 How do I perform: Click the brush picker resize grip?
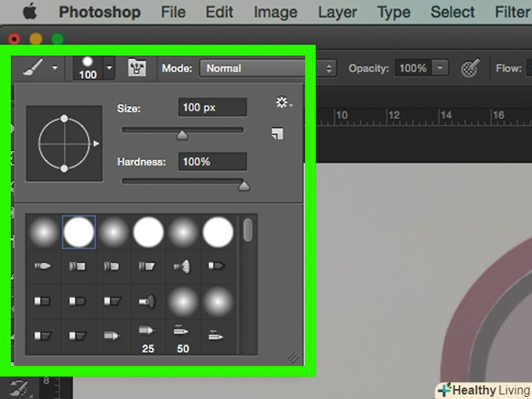tap(293, 357)
